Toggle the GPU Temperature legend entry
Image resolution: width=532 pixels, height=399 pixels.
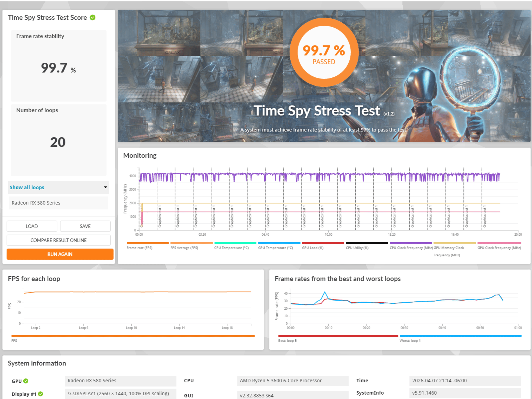click(x=279, y=245)
